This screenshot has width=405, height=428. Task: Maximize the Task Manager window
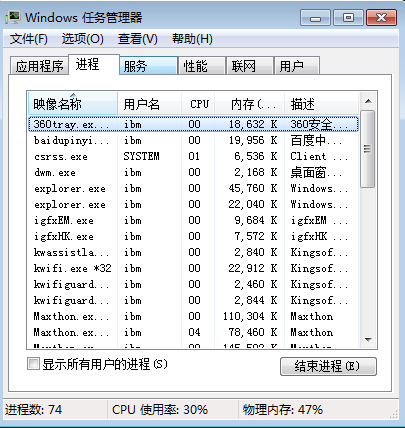pos(348,18)
